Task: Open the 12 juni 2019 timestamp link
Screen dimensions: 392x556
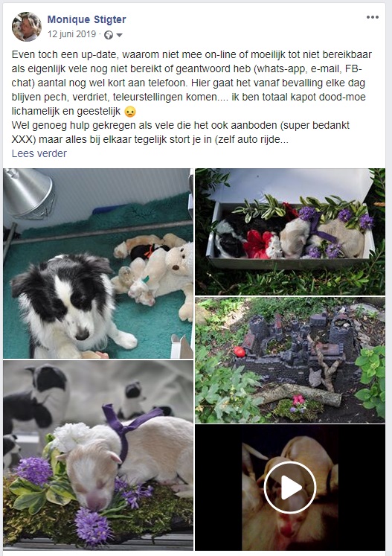Action: 71,34
